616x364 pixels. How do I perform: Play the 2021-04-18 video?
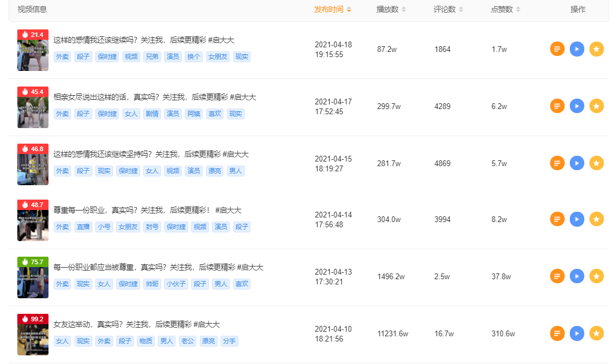[577, 49]
